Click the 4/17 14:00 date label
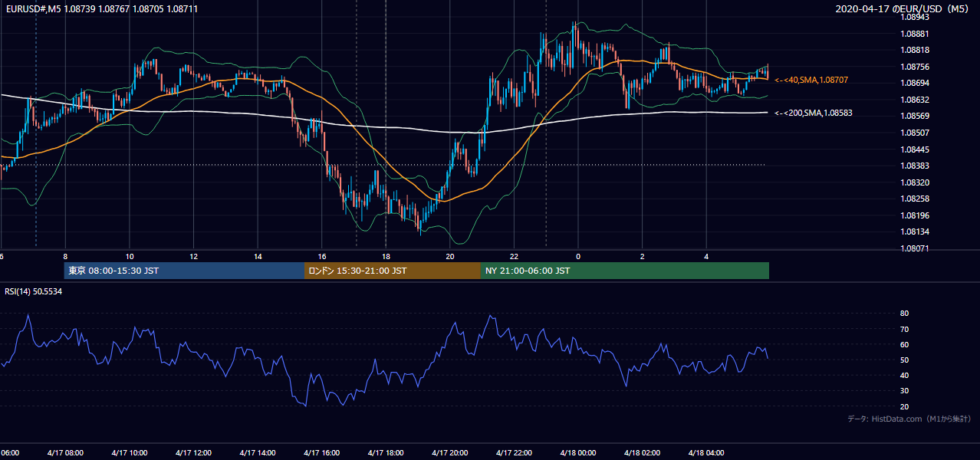The width and height of the screenshot is (980, 460). click(257, 452)
